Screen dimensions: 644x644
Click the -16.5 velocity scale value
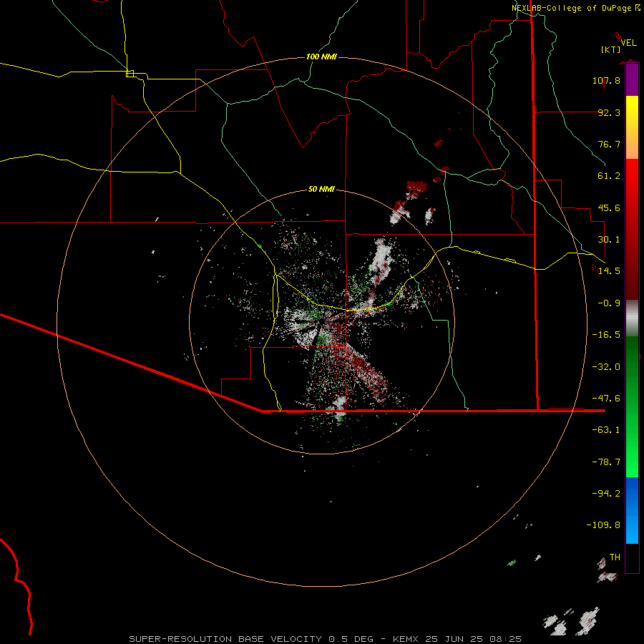coord(606,335)
